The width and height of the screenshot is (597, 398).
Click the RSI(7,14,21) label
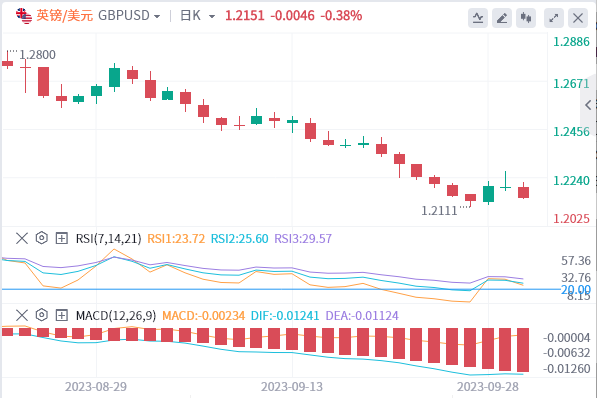coord(109,238)
